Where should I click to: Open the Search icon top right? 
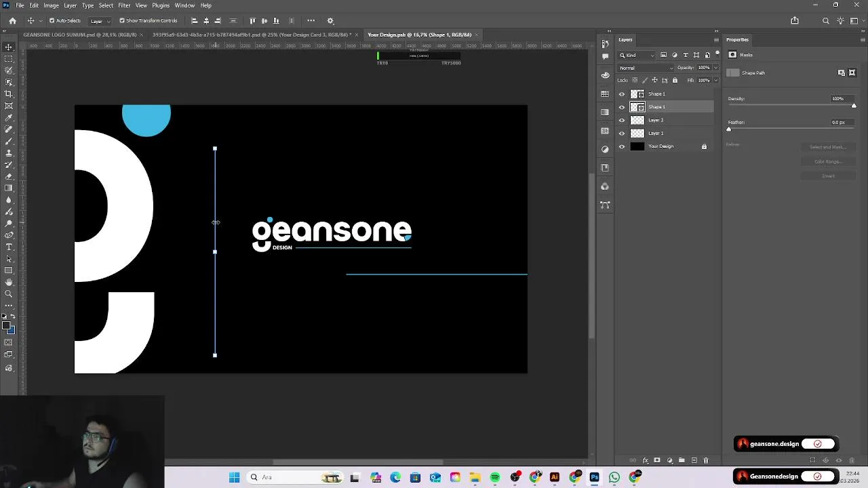click(x=825, y=21)
